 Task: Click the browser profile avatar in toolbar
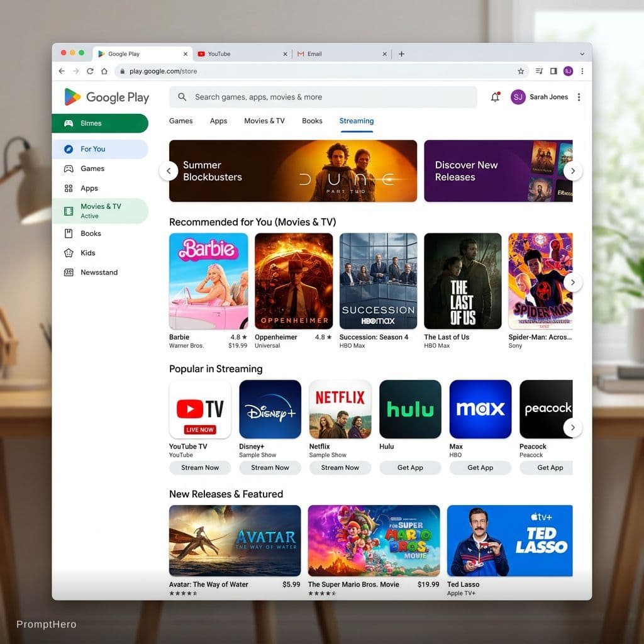(568, 71)
